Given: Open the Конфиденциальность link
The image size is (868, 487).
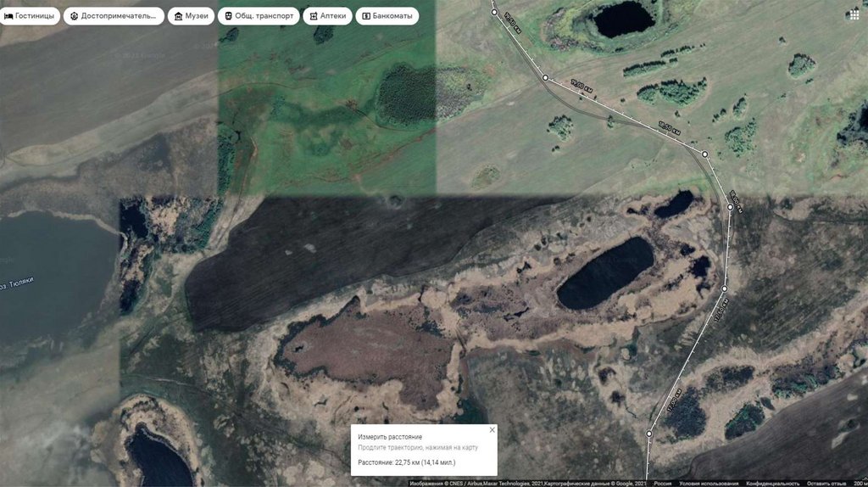Looking at the screenshot, I should click(x=771, y=484).
